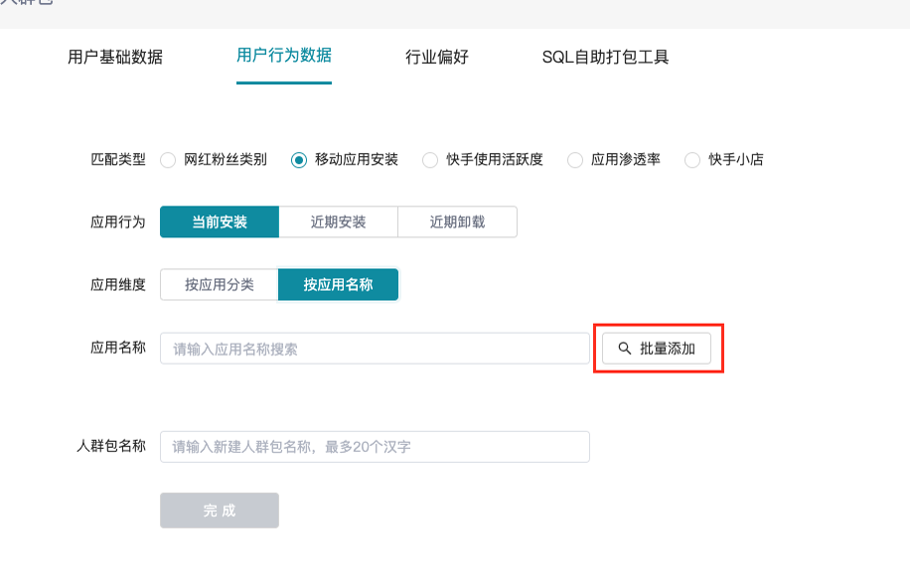Select 当前安装 app behavior
This screenshot has width=910, height=588.
pos(219,221)
